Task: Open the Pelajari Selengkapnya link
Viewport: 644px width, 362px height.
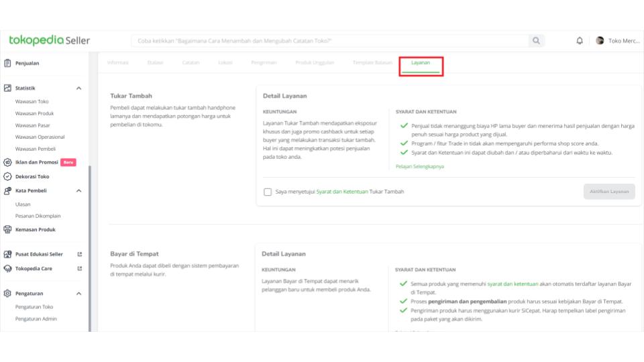Action: point(420,166)
